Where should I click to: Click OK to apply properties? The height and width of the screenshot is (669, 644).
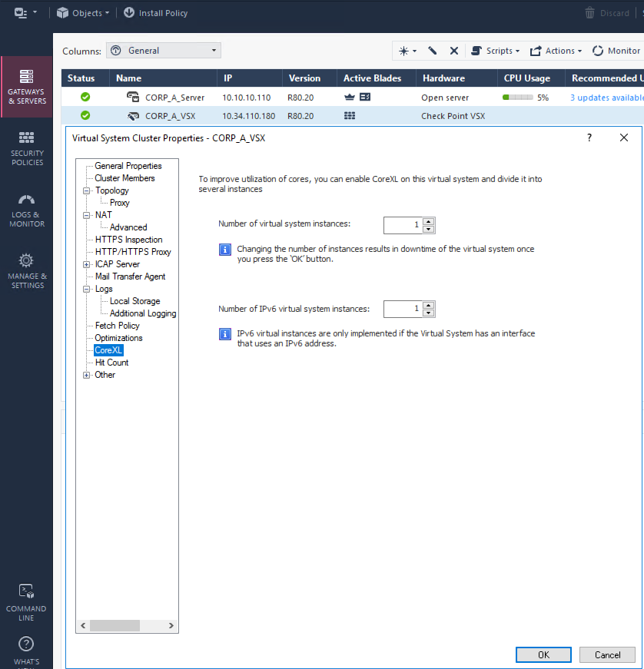click(543, 654)
